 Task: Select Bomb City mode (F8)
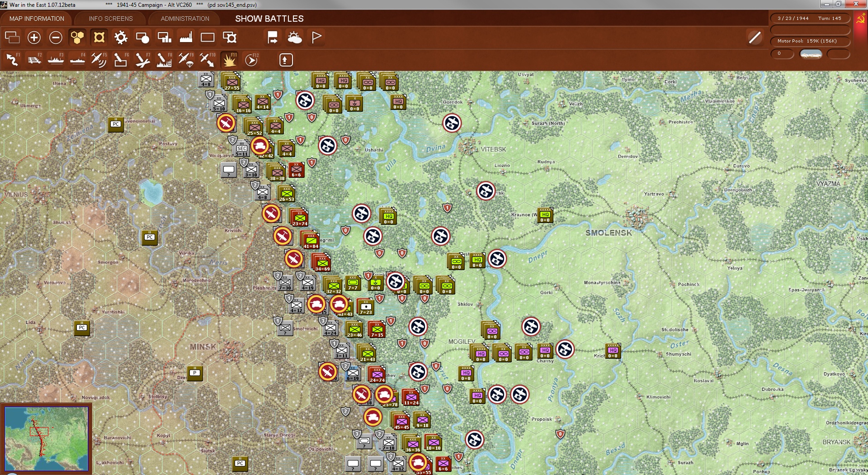point(164,60)
